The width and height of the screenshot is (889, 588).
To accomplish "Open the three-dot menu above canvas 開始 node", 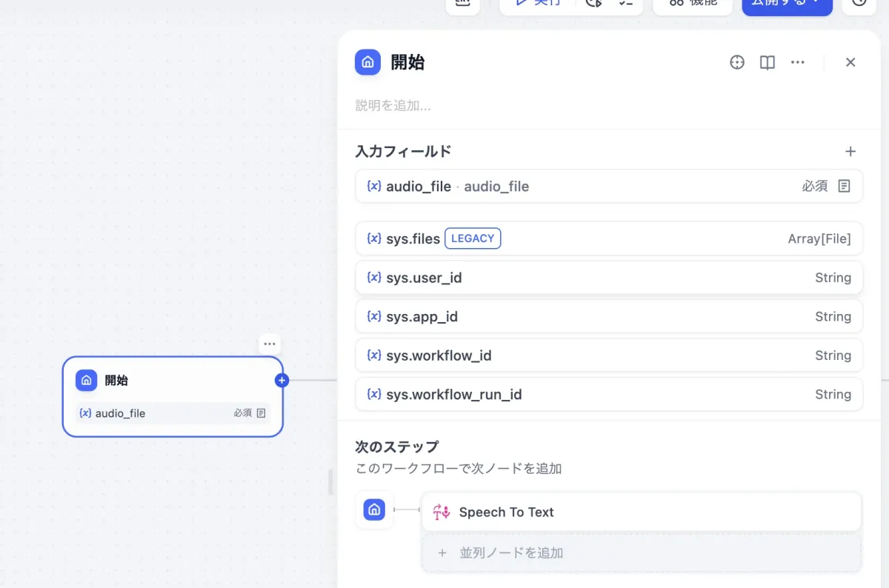I will pyautogui.click(x=270, y=344).
